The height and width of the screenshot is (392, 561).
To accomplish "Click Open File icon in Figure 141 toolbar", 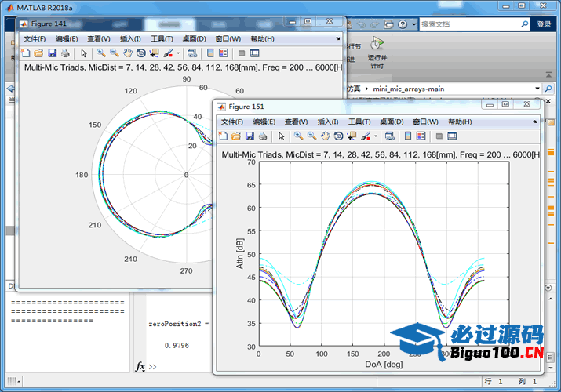I will [38, 53].
